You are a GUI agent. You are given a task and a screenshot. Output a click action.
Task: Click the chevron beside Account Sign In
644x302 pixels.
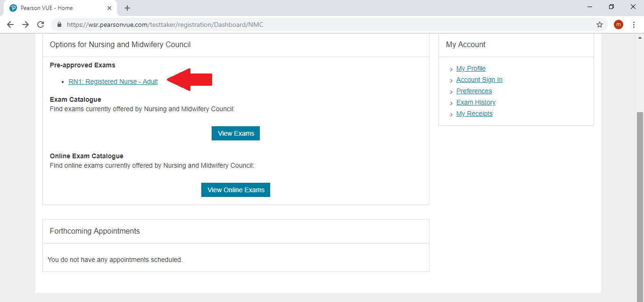click(x=451, y=80)
